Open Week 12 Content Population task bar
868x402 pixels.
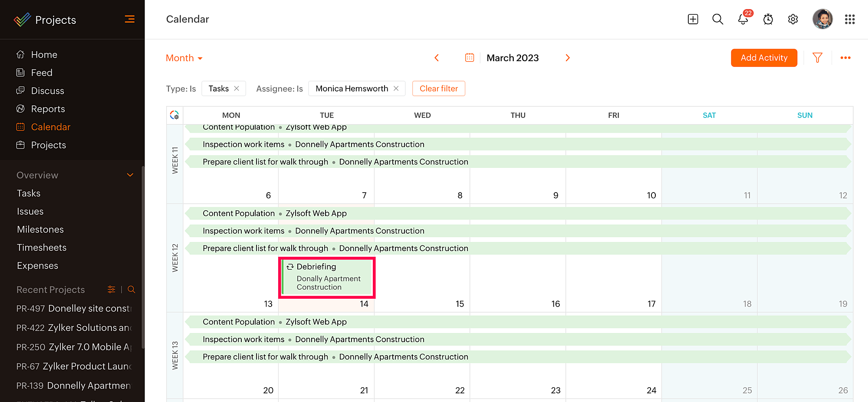[518, 213]
